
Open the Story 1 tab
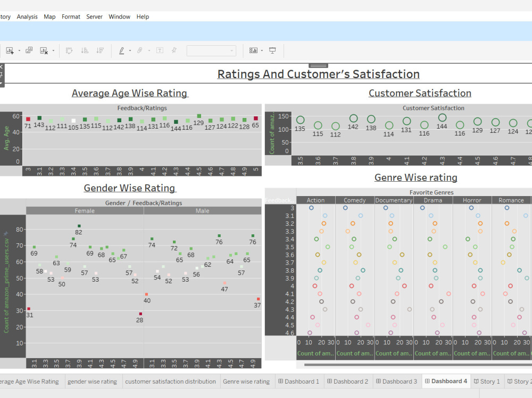(487, 381)
